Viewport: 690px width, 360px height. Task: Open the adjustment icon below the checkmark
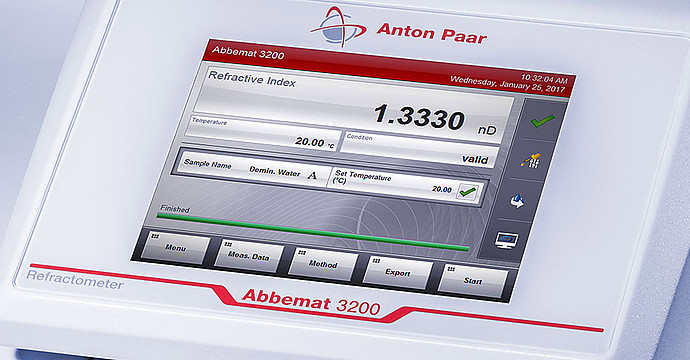coord(531,161)
